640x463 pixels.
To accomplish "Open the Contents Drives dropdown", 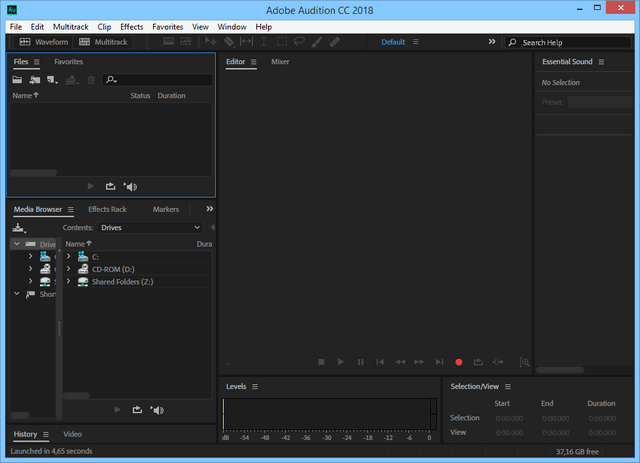I will click(x=150, y=228).
